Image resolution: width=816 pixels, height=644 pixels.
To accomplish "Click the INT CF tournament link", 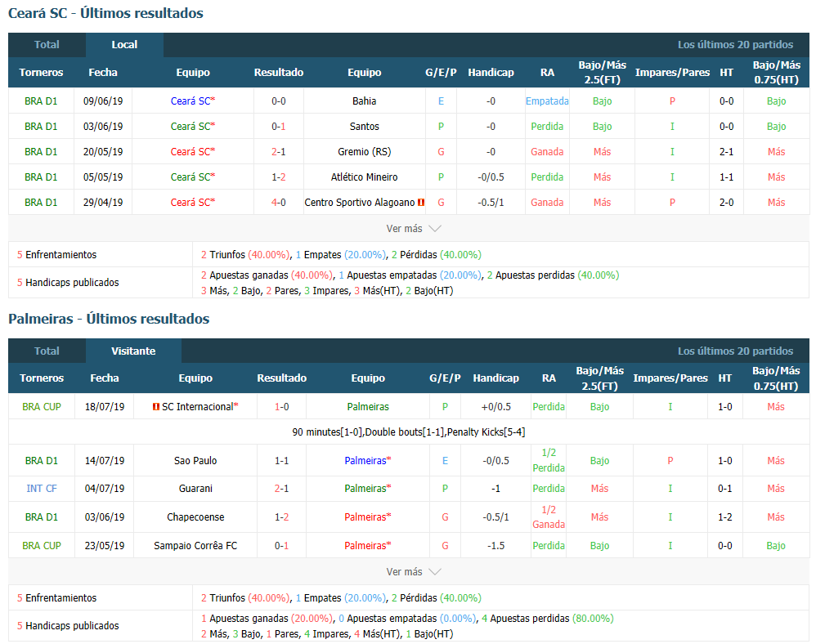I will 42,489.
